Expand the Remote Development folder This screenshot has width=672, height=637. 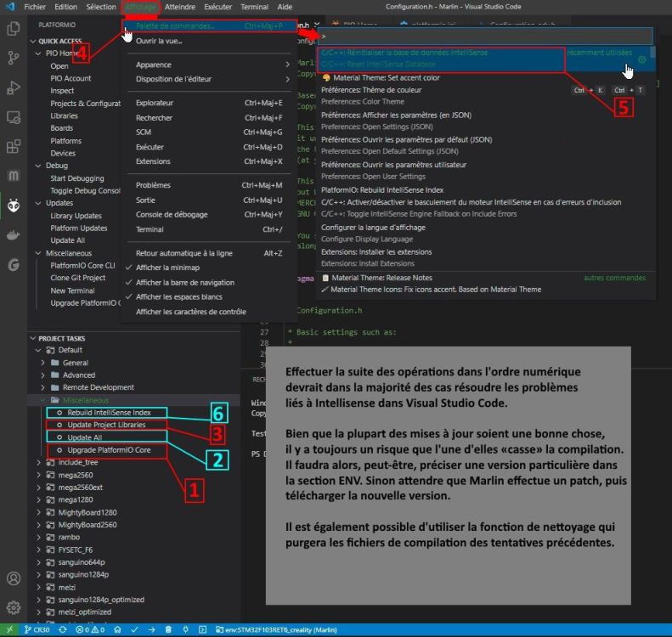coord(42,387)
